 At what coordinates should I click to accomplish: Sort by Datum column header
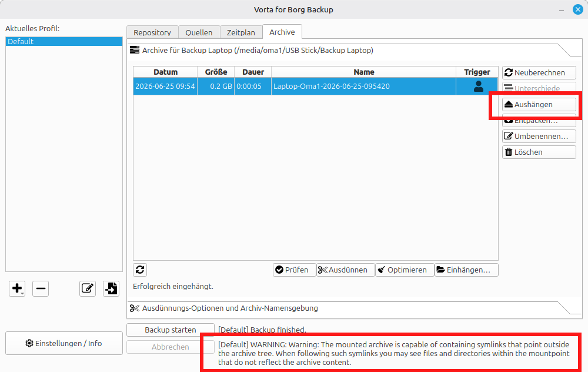tap(165, 72)
